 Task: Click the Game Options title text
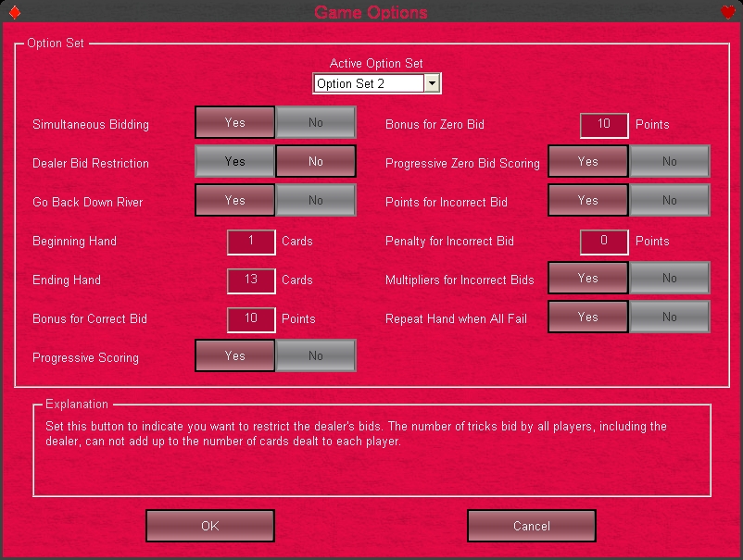coord(371,12)
